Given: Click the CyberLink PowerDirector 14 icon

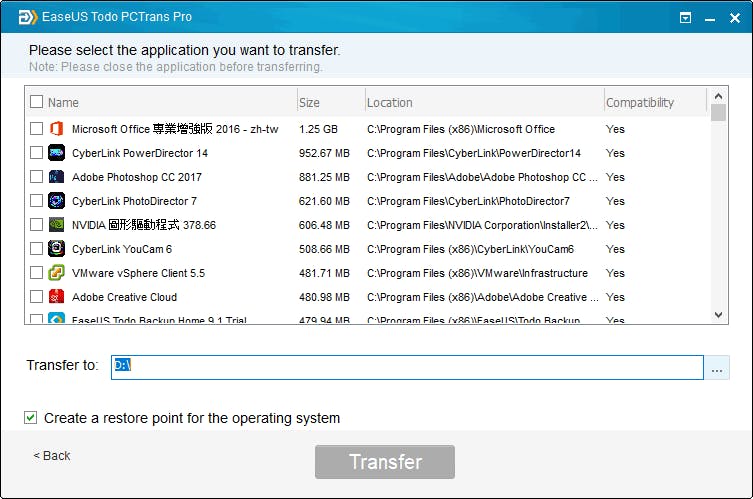Looking at the screenshot, I should [56, 153].
